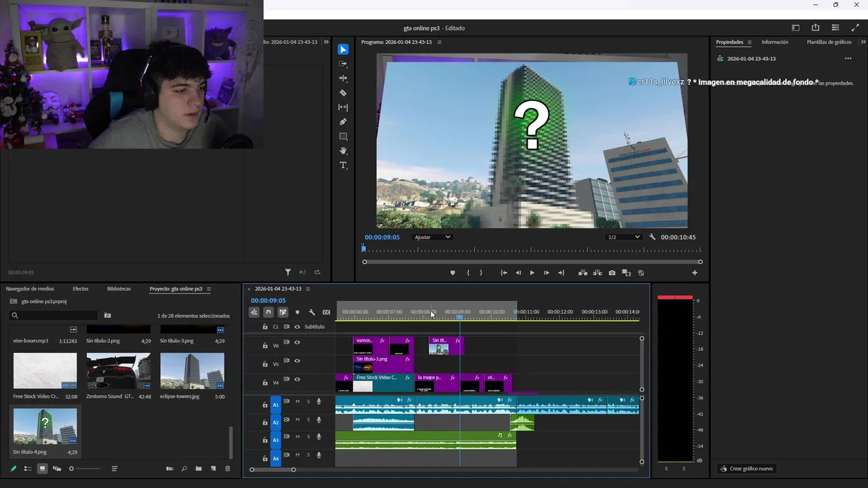The image size is (868, 488).
Task: Select the Hand tool
Action: (343, 151)
